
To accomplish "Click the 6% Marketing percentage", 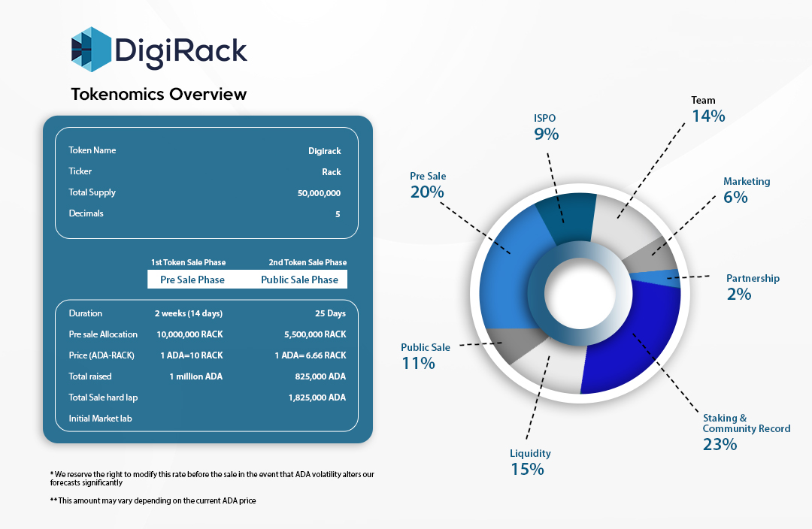I will point(735,197).
